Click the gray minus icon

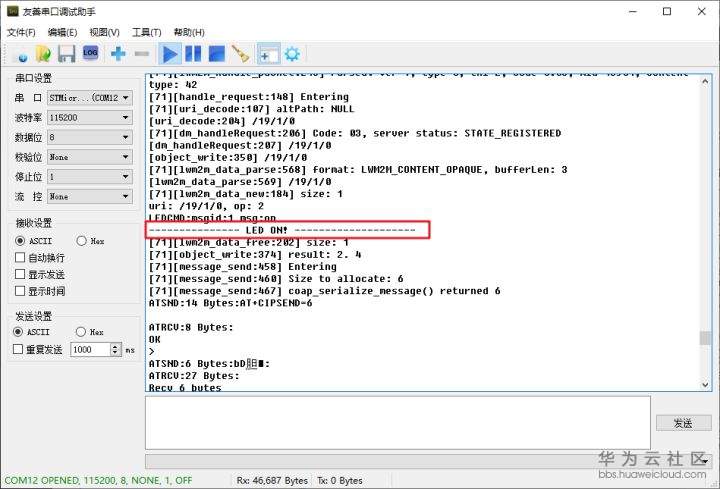(x=142, y=54)
